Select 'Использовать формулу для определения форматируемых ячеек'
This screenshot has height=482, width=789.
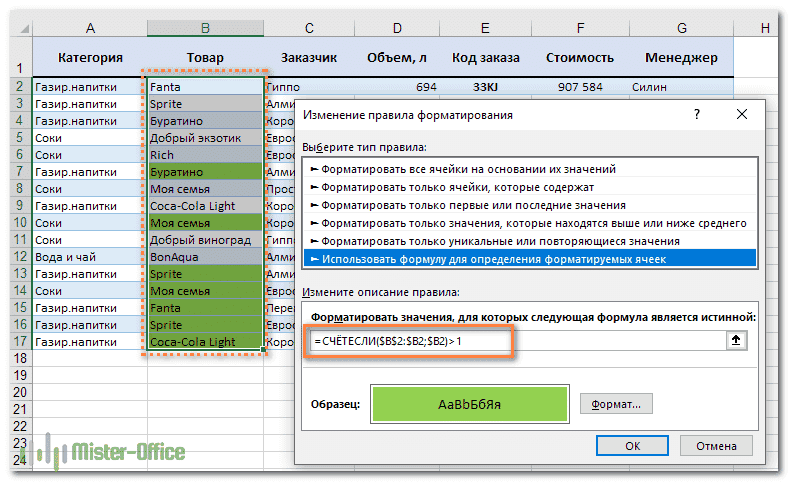click(x=493, y=259)
